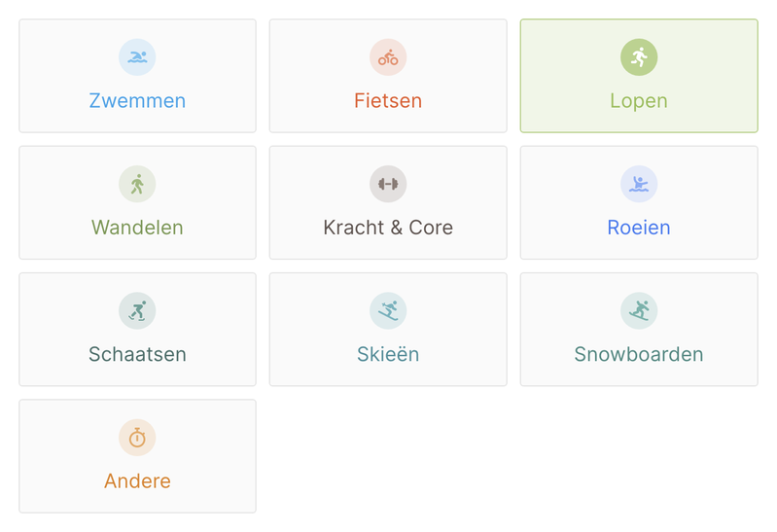Pick the Wandelen label
The height and width of the screenshot is (532, 777).
137,228
